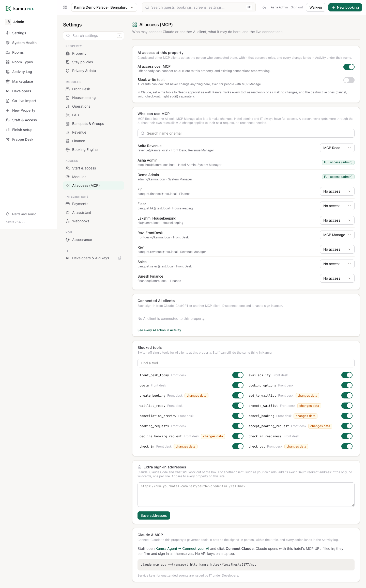Turn off AI access over MCP toggle

[x=349, y=67]
